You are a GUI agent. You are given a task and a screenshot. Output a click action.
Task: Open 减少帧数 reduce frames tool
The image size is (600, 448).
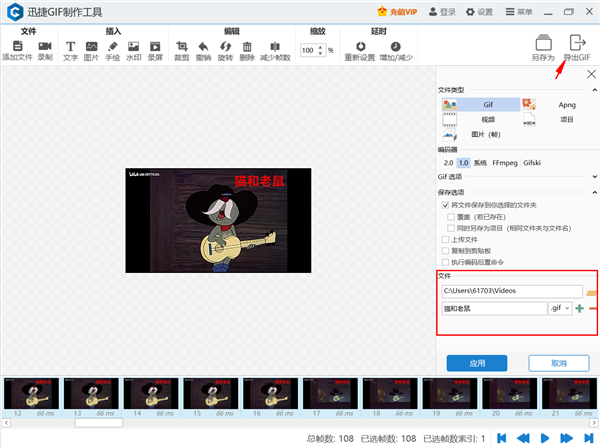[275, 46]
